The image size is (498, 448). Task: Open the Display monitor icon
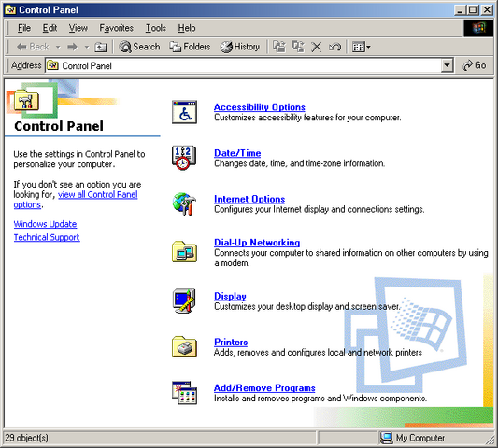pos(184,301)
